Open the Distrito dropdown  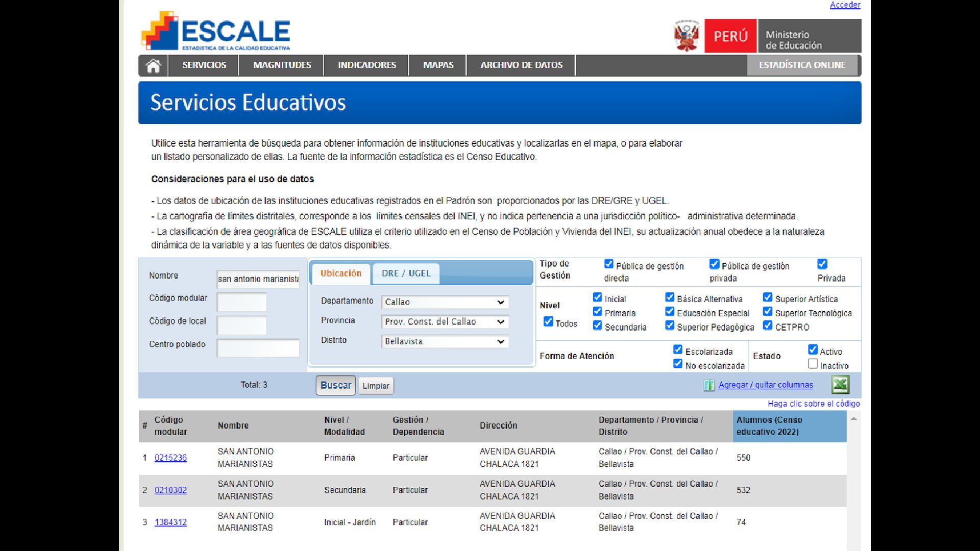445,341
